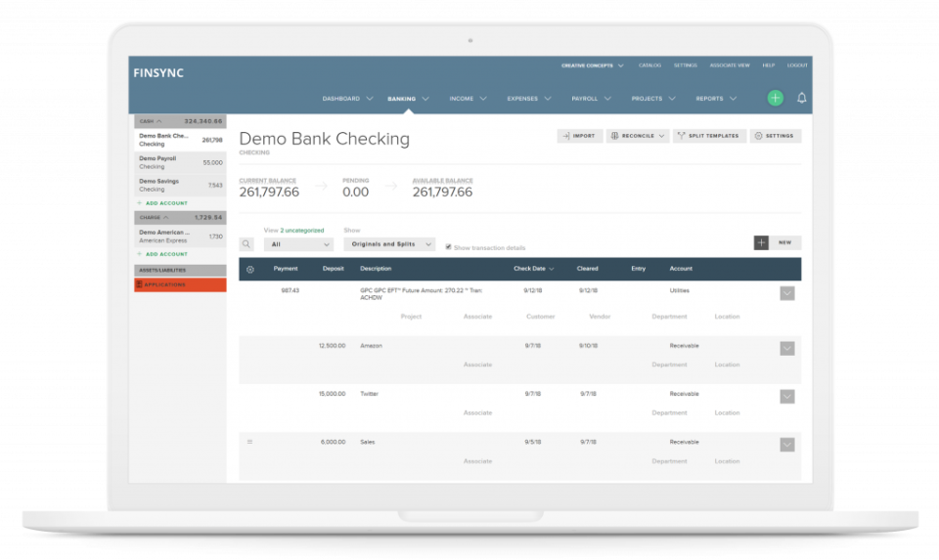Click the Utilities account cell

(x=679, y=290)
